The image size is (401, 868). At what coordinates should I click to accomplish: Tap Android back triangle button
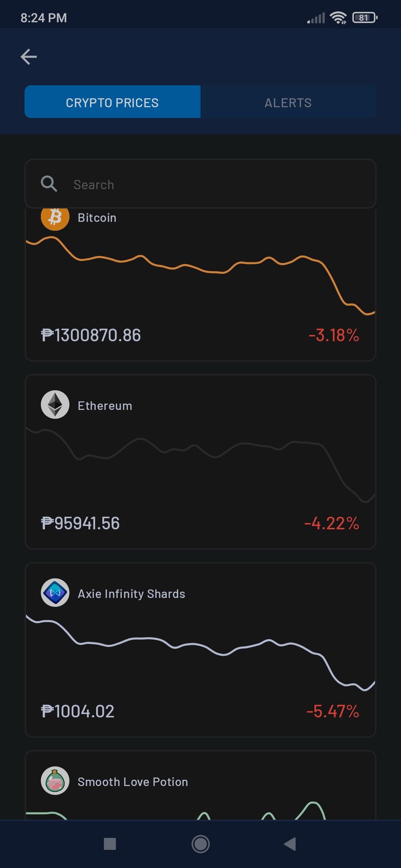coord(290,844)
